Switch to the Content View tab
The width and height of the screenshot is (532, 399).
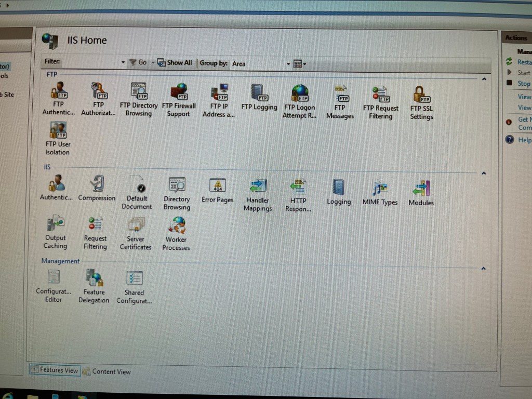coord(107,371)
